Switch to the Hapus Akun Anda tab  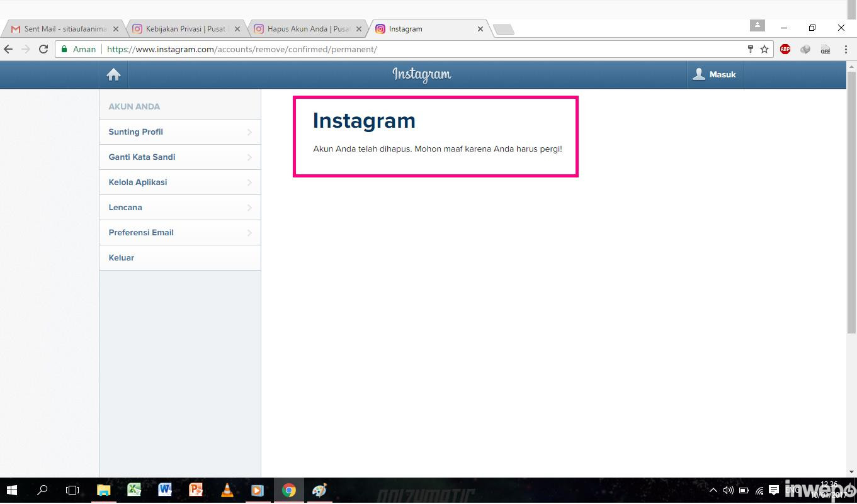(x=307, y=29)
